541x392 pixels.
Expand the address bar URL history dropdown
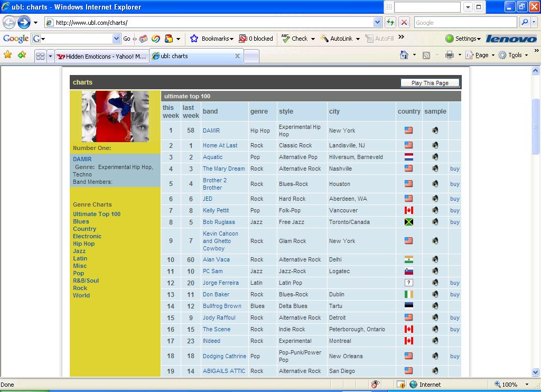coord(377,22)
